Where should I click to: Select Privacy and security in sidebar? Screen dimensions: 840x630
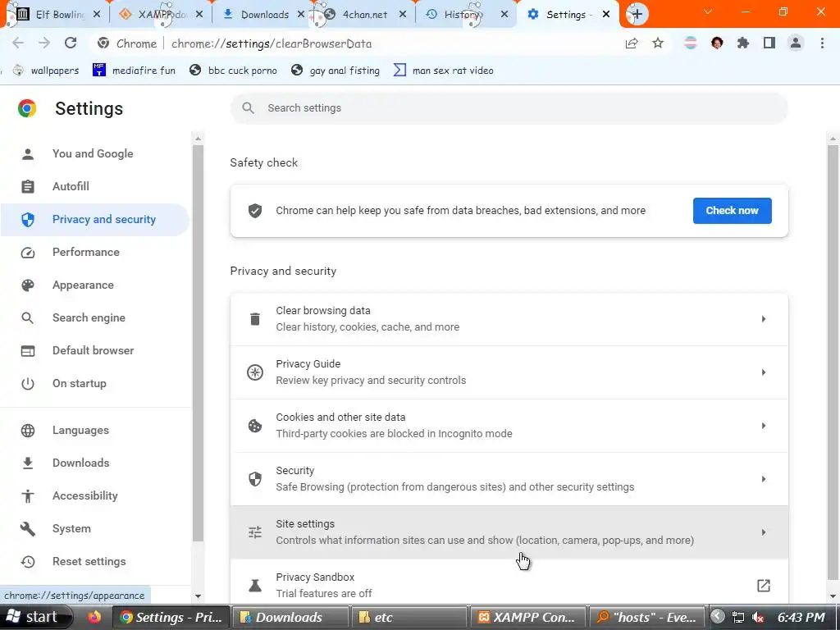[x=94, y=220]
